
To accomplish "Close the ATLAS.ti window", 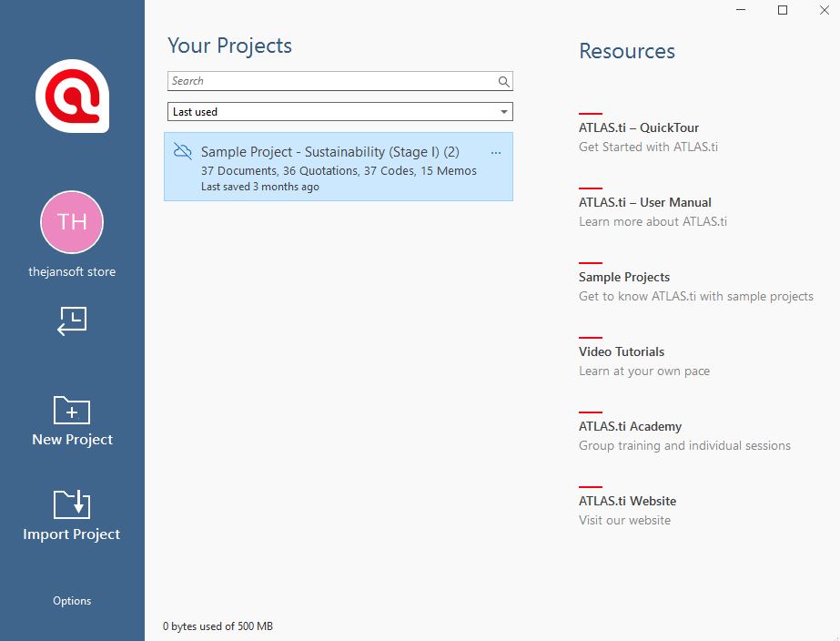I will (825, 10).
